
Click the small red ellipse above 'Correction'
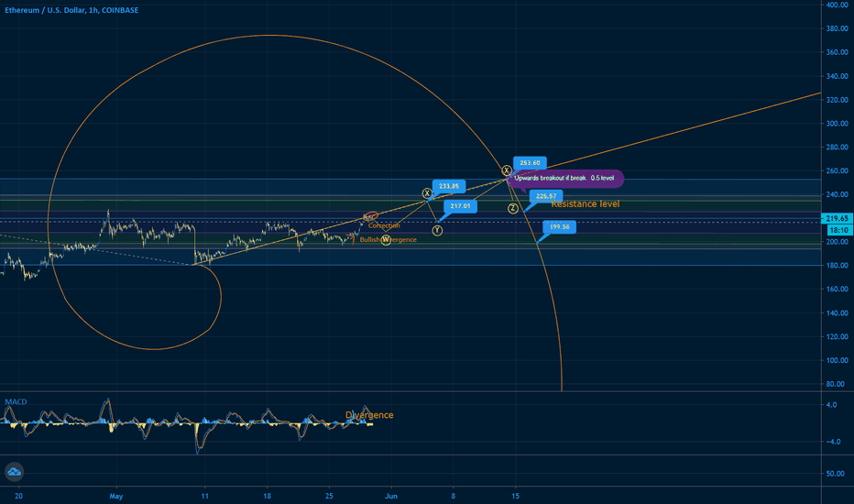click(371, 215)
